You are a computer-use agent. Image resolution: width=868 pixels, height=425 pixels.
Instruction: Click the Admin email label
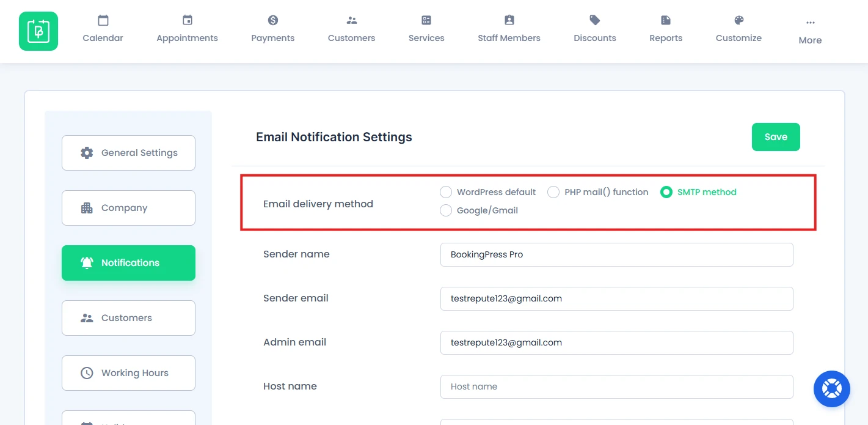[294, 342]
